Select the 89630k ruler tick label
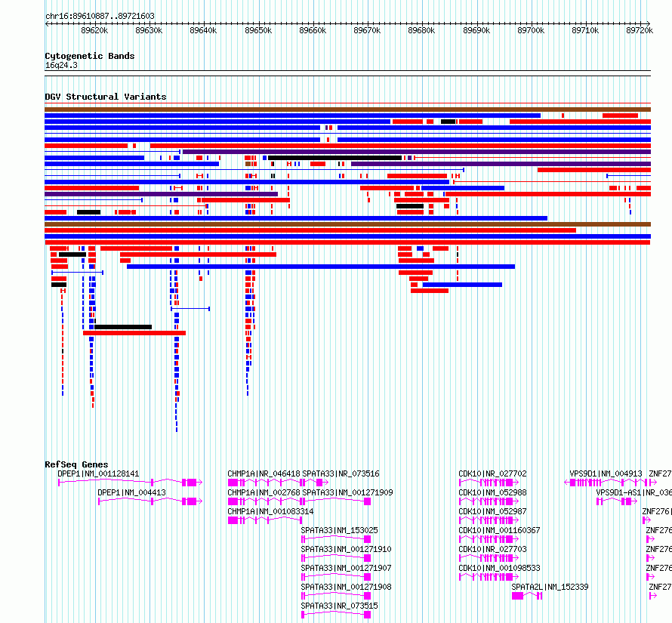Viewport: 672px width, 623px height. tap(149, 30)
